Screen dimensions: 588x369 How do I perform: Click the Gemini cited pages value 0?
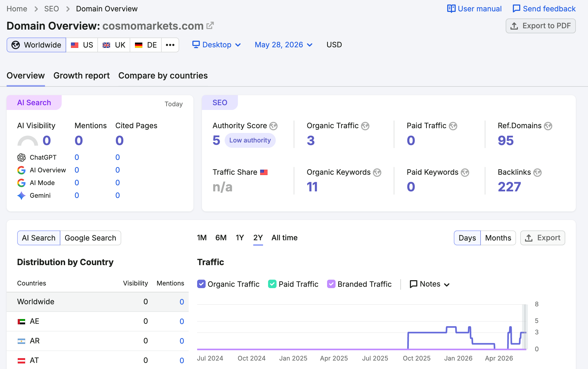coord(117,196)
